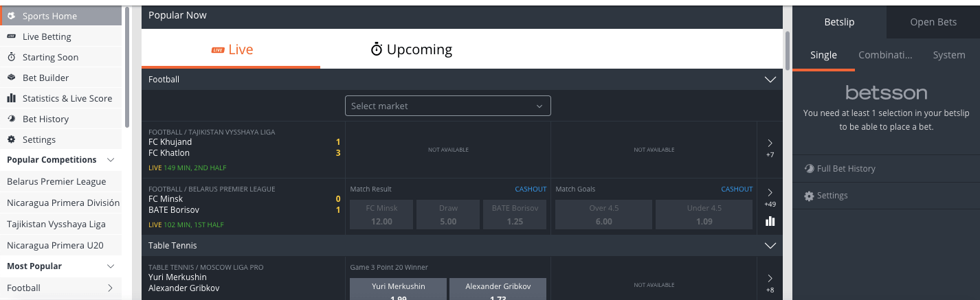
Task: Expand Football entry arrow in Most Popular
Action: point(110,288)
